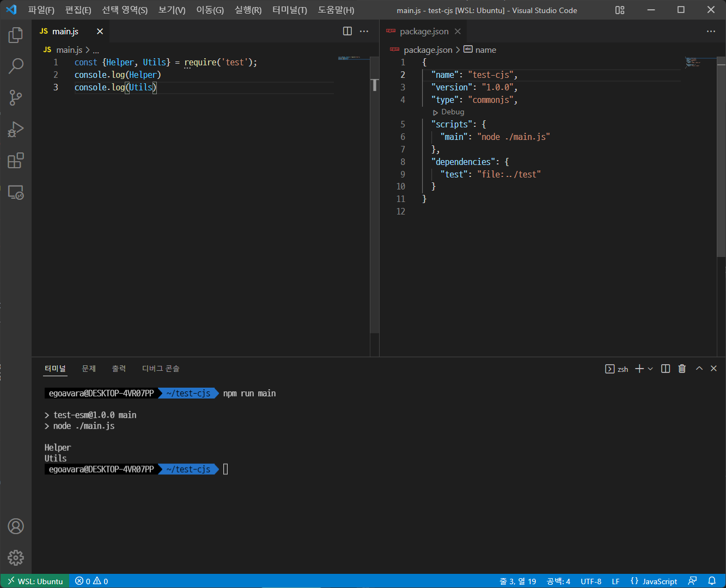Open more actions for package.json editor group

711,32
